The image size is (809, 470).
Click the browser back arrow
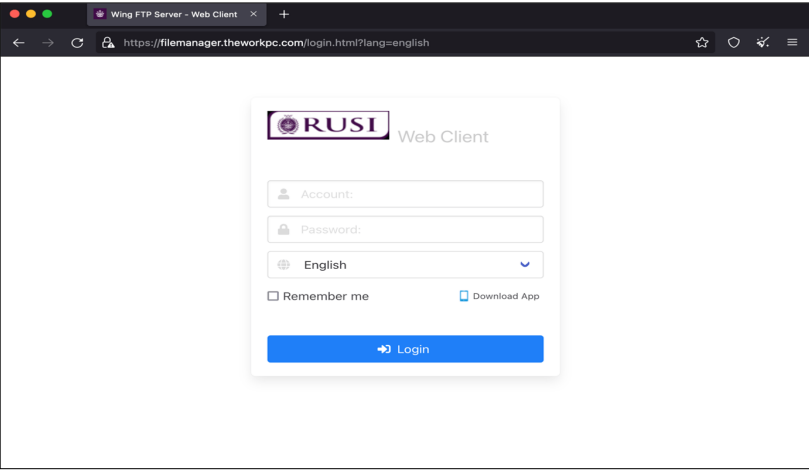click(x=18, y=43)
